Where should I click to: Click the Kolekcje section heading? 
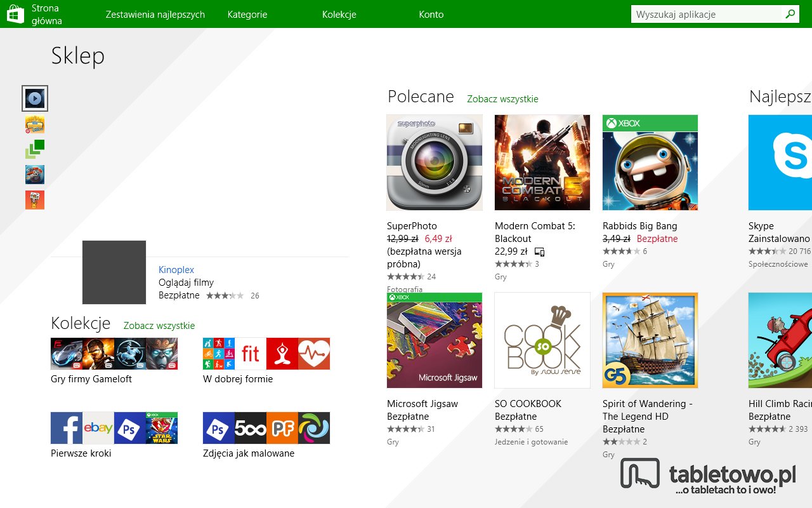click(81, 323)
